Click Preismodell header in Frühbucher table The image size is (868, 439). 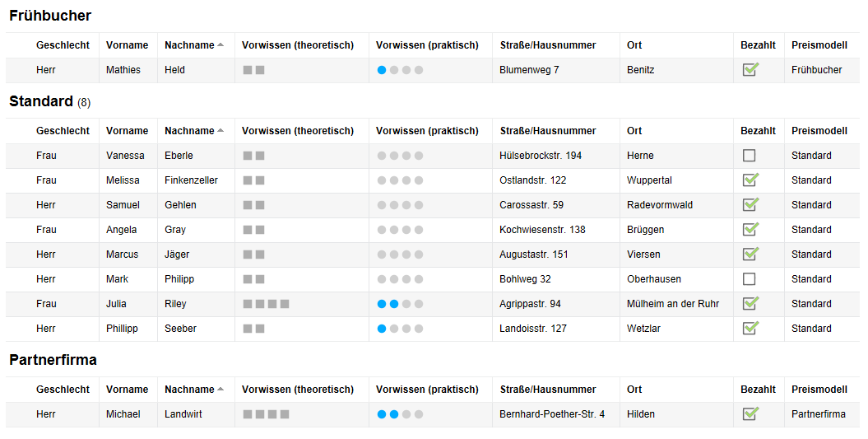coord(819,45)
